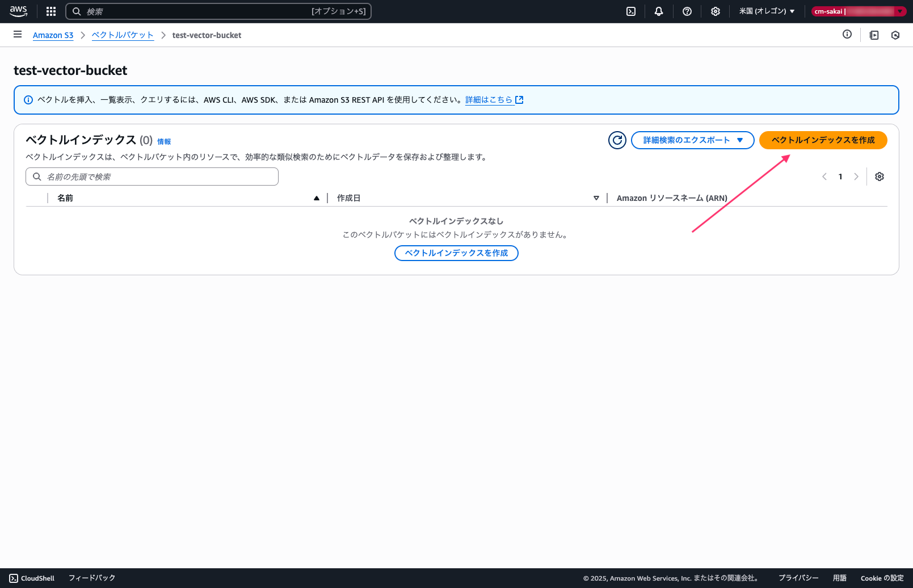The height and width of the screenshot is (588, 913).
Task: Click the Amazon リソースネーム (ARN) column header
Action: pos(672,198)
